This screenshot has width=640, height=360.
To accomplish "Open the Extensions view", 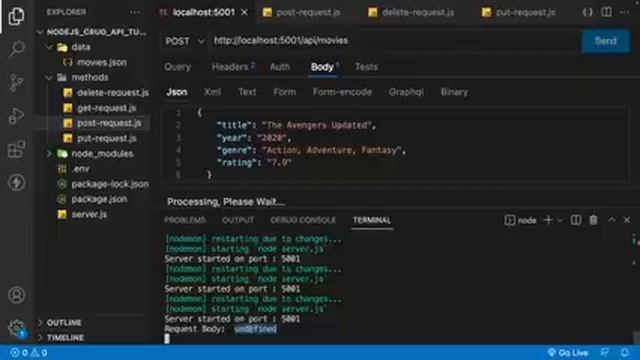I will tap(16, 149).
